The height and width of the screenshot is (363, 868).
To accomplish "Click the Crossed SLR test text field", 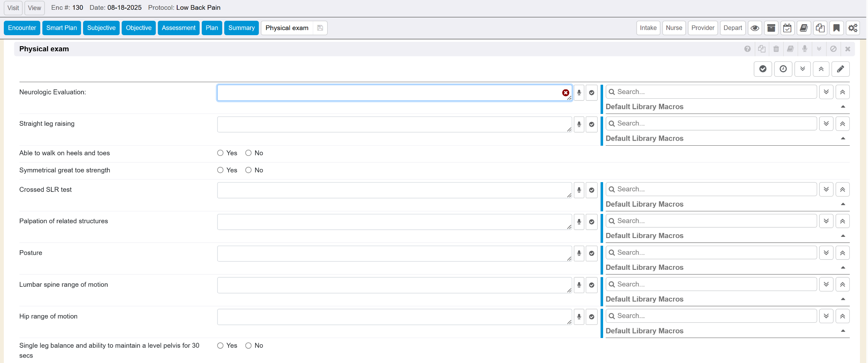I will coord(394,190).
